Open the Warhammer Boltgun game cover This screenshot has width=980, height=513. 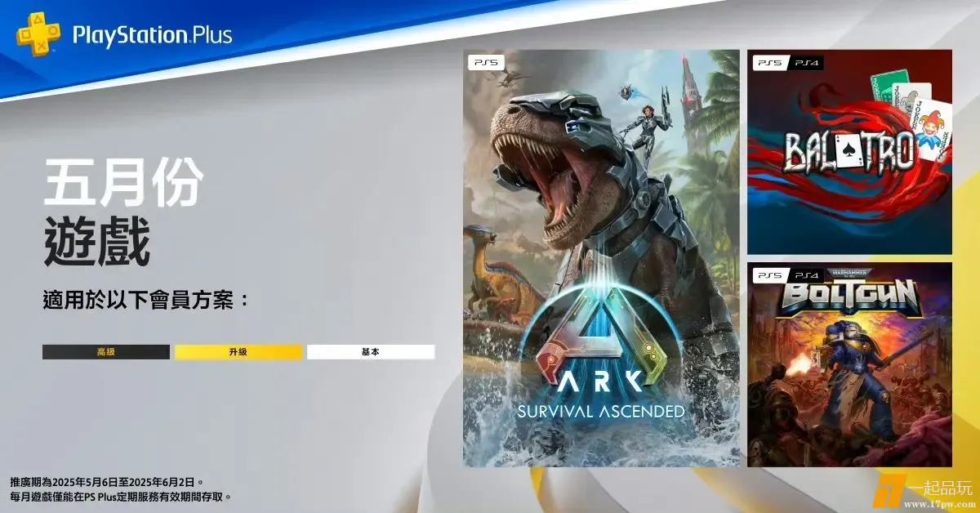pyautogui.click(x=849, y=364)
